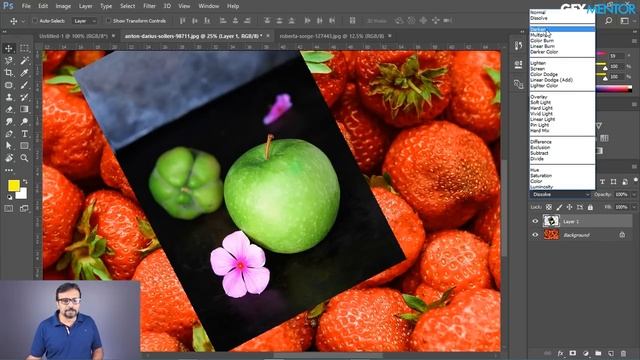Reset default foreground and background colors

(9, 198)
